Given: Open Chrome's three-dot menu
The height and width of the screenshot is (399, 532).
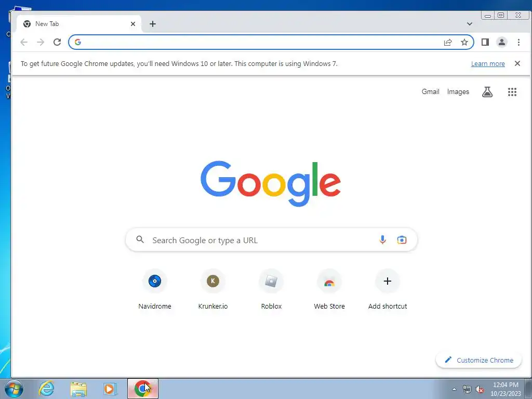Looking at the screenshot, I should click(518, 42).
